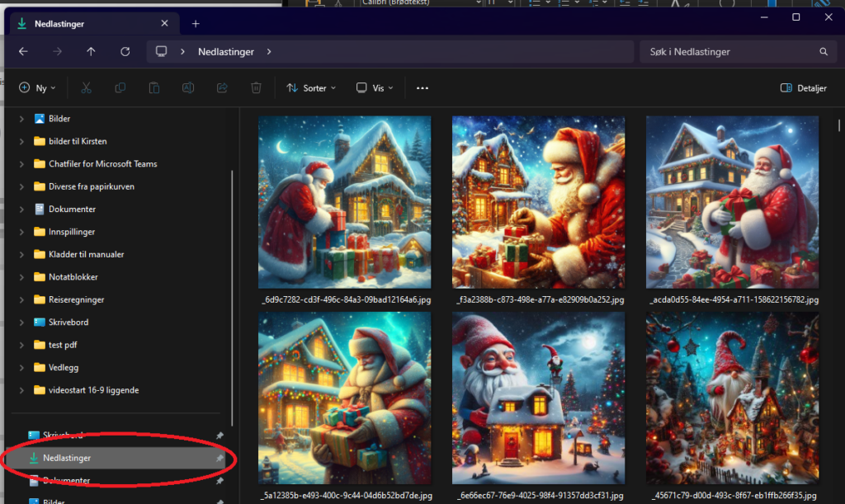Screen dimensions: 845x504
Task: Add a new tab with plus button
Action: tap(196, 24)
